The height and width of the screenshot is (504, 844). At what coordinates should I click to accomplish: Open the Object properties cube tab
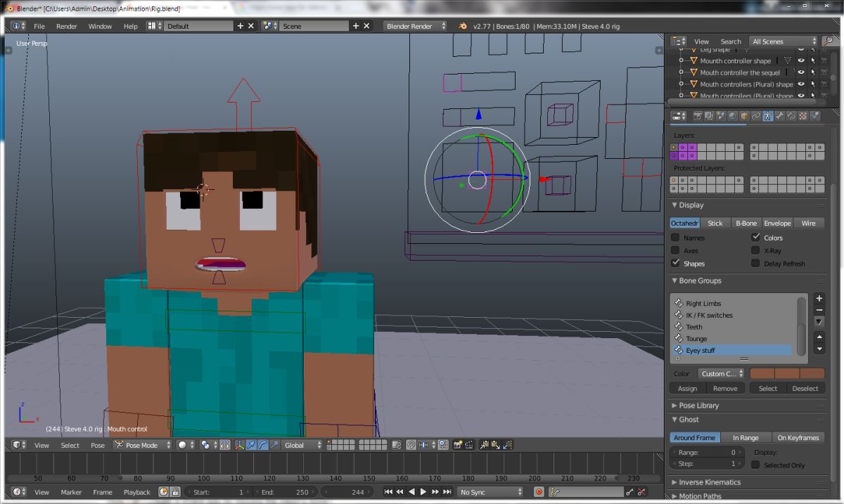click(x=743, y=116)
